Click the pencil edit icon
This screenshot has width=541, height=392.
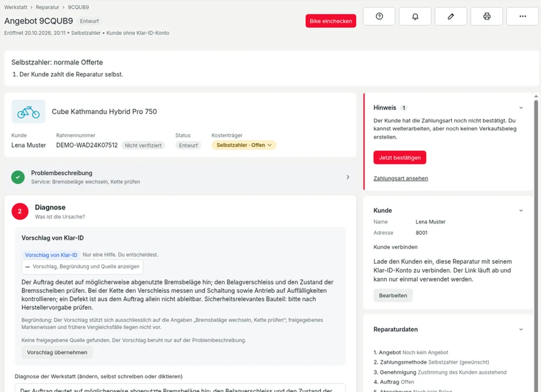451,16
